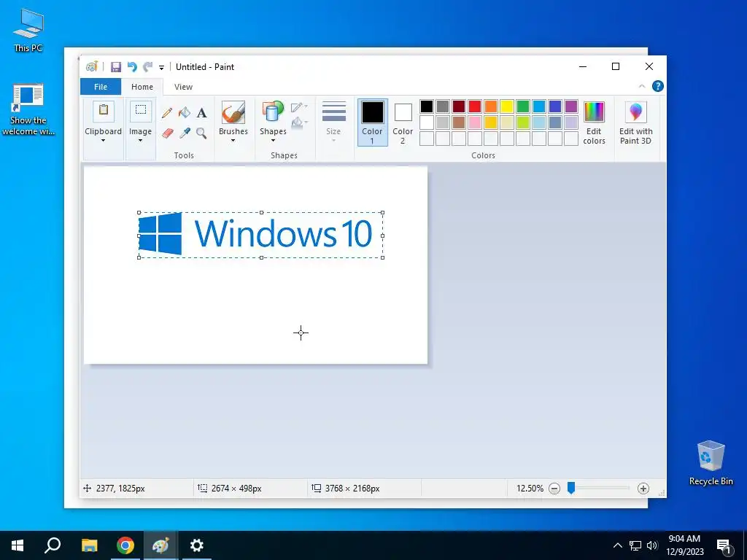747x560 pixels.
Task: Save the file with the quick access Save icon
Action: tap(116, 67)
